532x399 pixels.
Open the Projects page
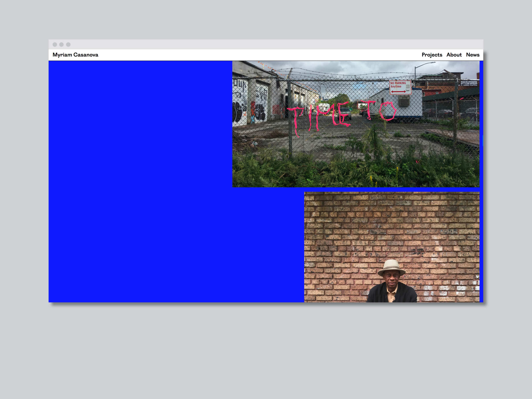[432, 55]
